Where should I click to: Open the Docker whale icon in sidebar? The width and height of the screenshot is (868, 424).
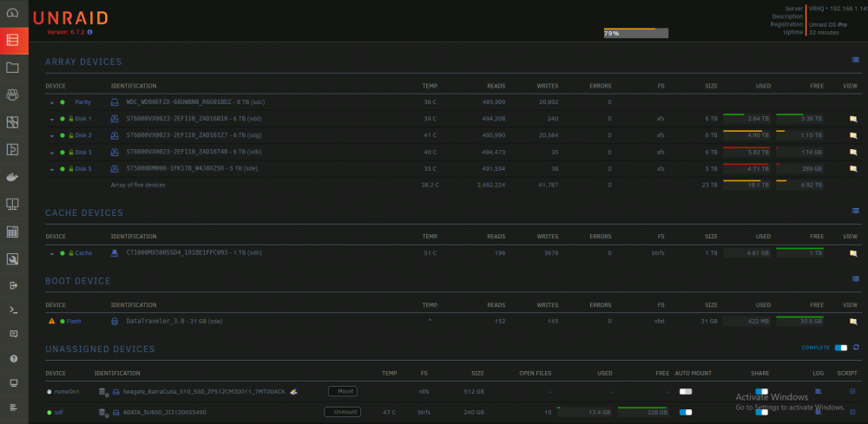pos(12,177)
